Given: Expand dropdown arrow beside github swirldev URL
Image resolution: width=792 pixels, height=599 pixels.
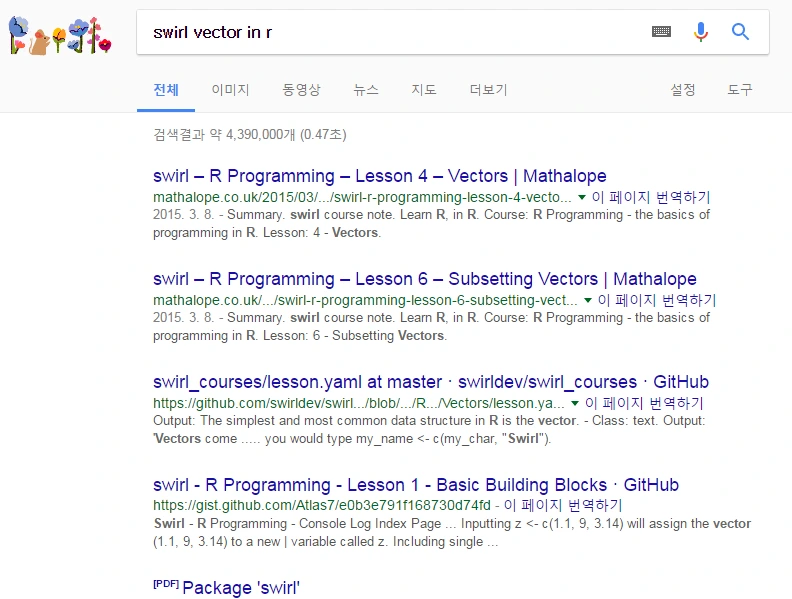Looking at the screenshot, I should coord(575,404).
